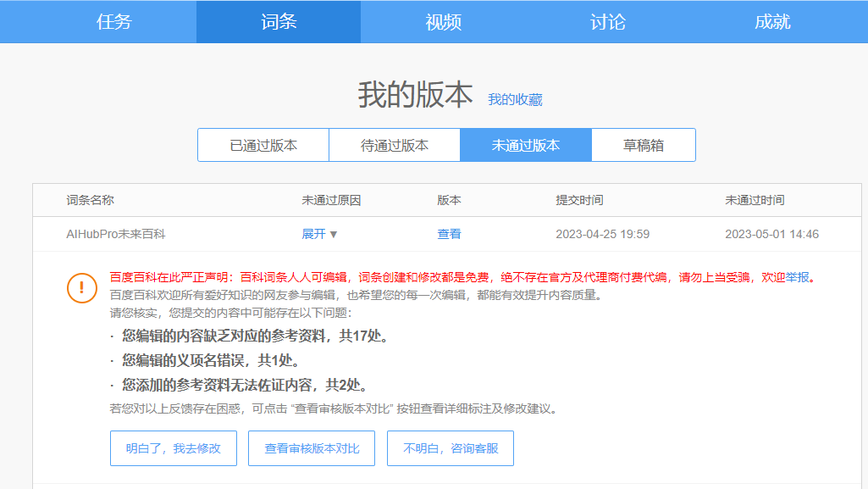This screenshot has height=489, width=868.
Task: Click rejection time 2023-05-01 14:46
Action: point(771,234)
